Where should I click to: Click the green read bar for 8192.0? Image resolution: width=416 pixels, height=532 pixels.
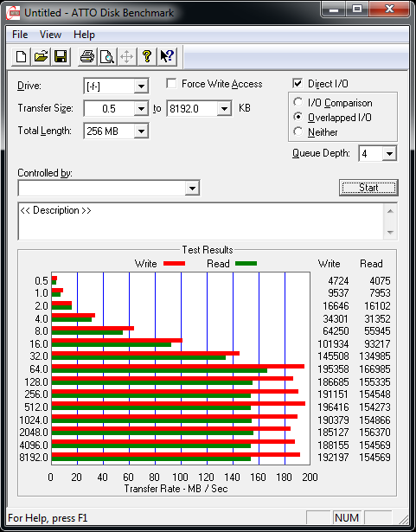coord(151,458)
